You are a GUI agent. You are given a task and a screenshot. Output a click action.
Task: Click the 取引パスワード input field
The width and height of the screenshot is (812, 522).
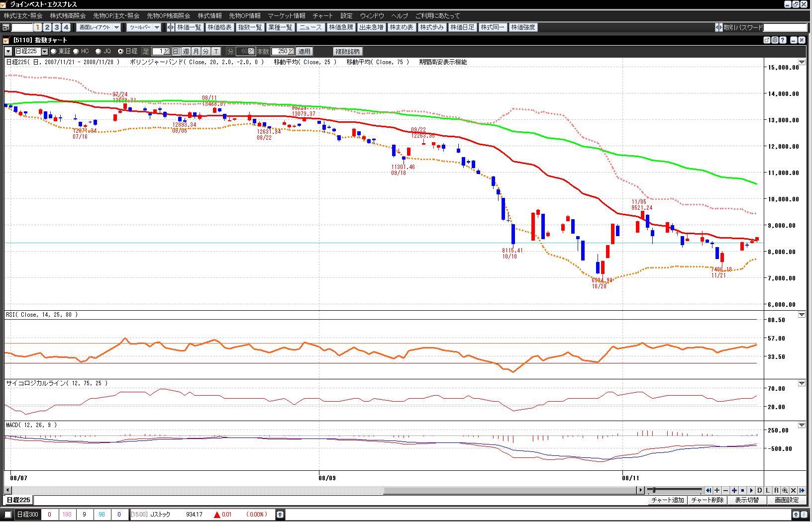point(785,27)
